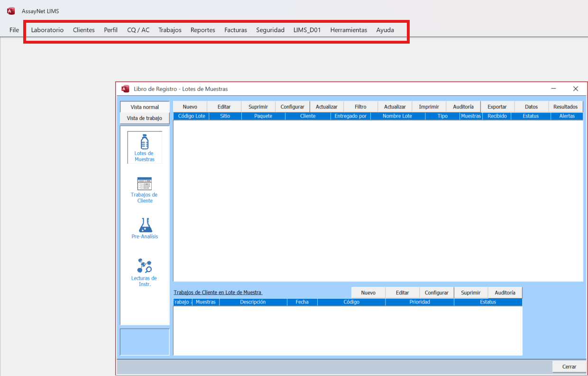Open the Laboratorio menu
Viewport: 588px width, 376px height.
coord(47,30)
